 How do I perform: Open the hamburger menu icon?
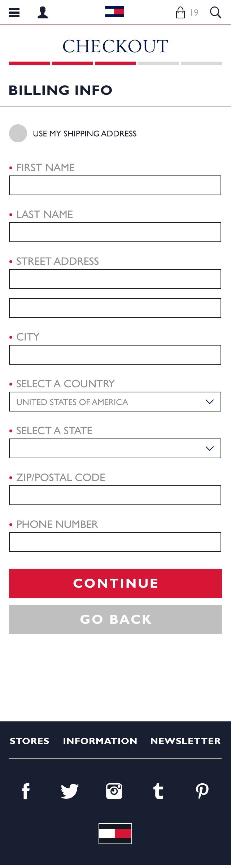coord(14,13)
